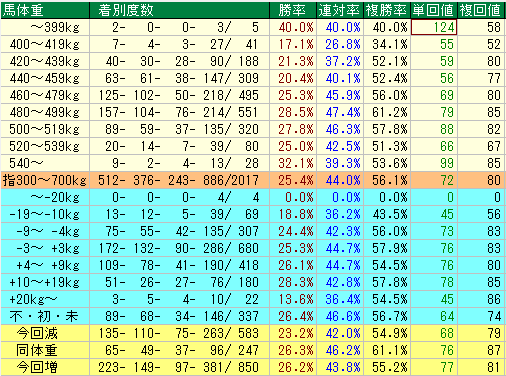Select the 今回増 row label

45,367
